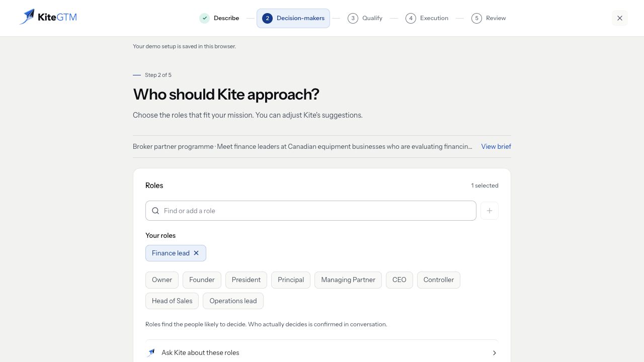Click the Broker partner programme brief summary
The height and width of the screenshot is (362, 644).
pos(302,146)
